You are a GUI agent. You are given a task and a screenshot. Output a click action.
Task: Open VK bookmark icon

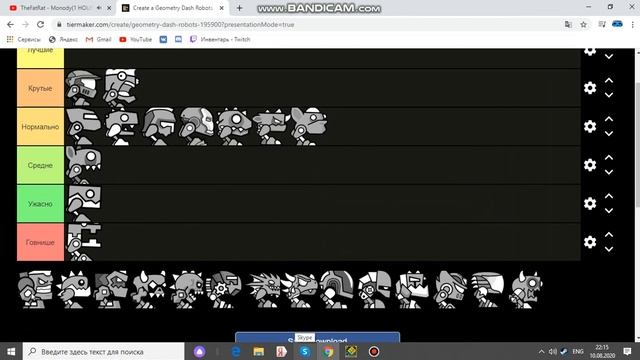pyautogui.click(x=163, y=40)
